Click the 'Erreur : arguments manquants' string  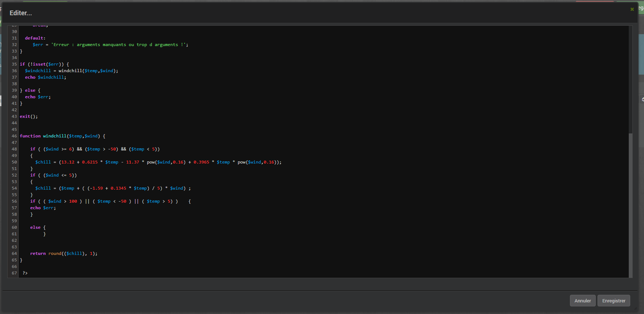click(118, 45)
